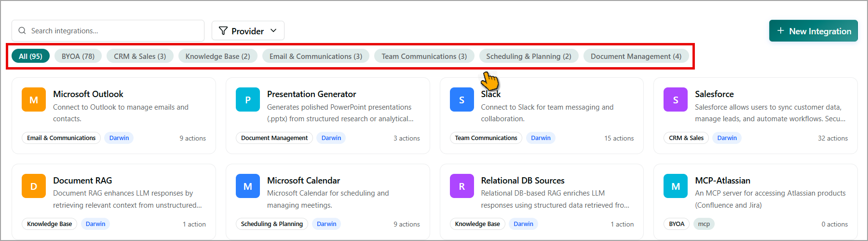
Task: Click the teal P icon of Presentation Generator
Action: coord(248,99)
